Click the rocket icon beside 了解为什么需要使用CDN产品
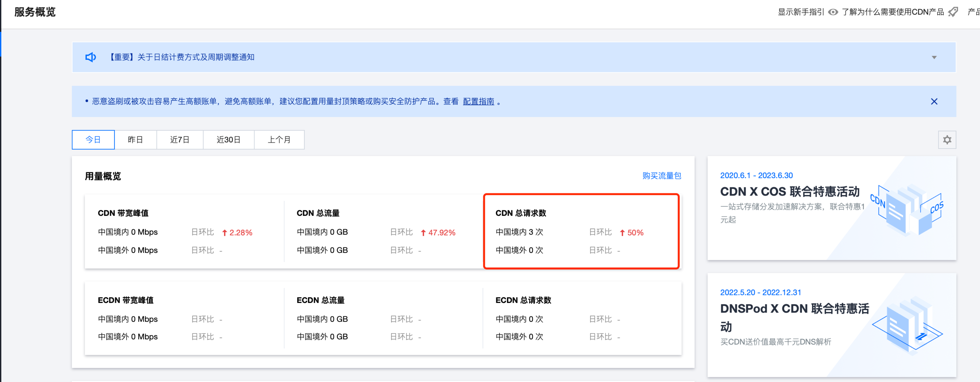 point(953,12)
